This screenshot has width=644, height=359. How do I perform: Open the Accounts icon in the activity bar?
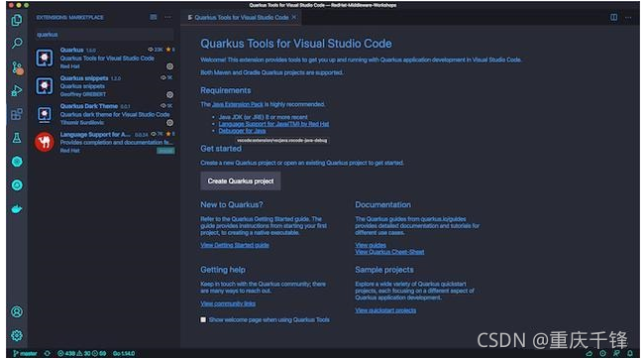point(17,312)
